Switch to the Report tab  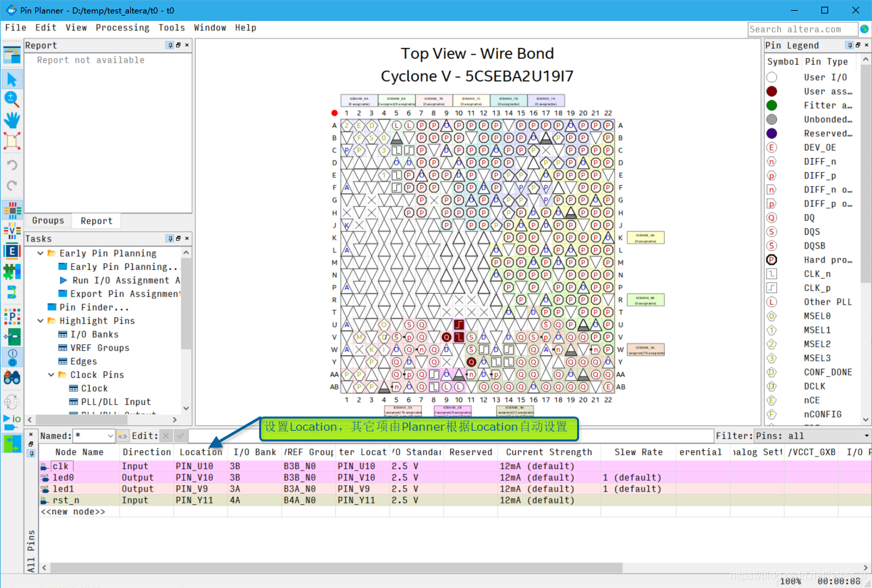point(97,221)
